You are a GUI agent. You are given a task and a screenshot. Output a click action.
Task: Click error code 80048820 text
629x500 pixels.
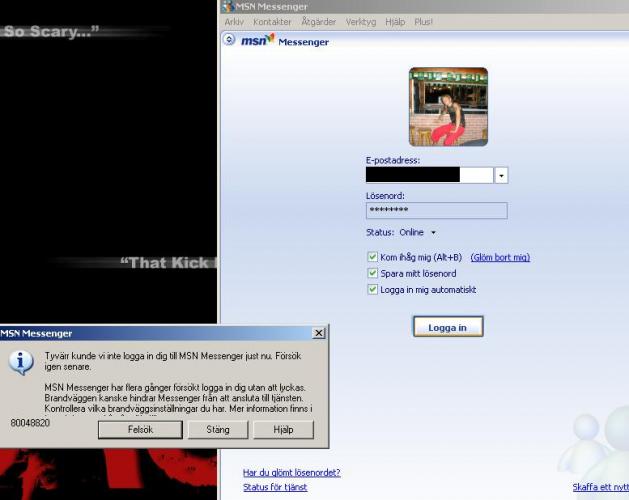coord(30,423)
